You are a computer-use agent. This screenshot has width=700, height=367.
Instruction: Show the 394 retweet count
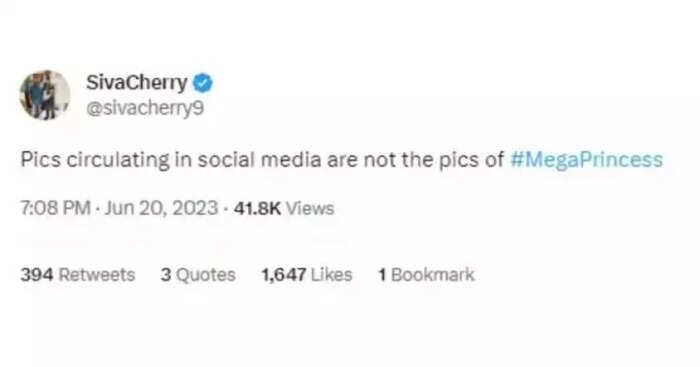[37, 275]
